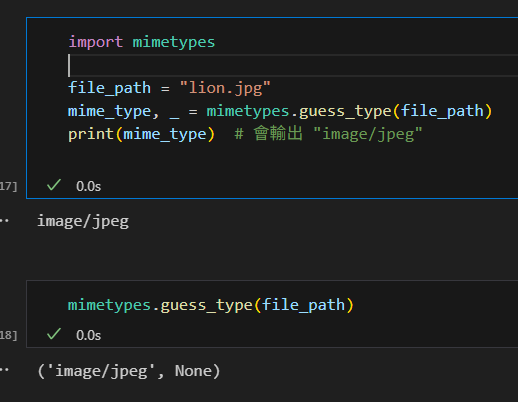Open output actions ellipsis beside the tuple output

[x=5, y=370]
